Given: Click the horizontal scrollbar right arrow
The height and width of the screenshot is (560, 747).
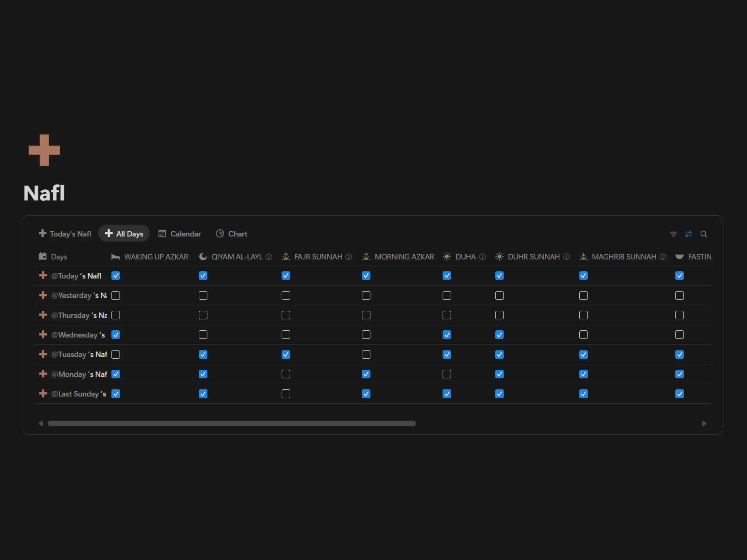Looking at the screenshot, I should pos(704,423).
